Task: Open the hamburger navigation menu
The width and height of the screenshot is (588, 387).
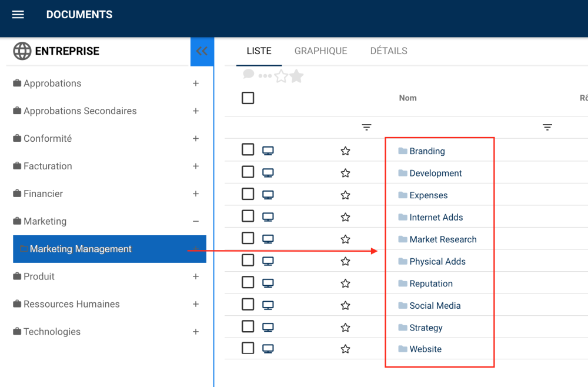Action: pos(18,15)
